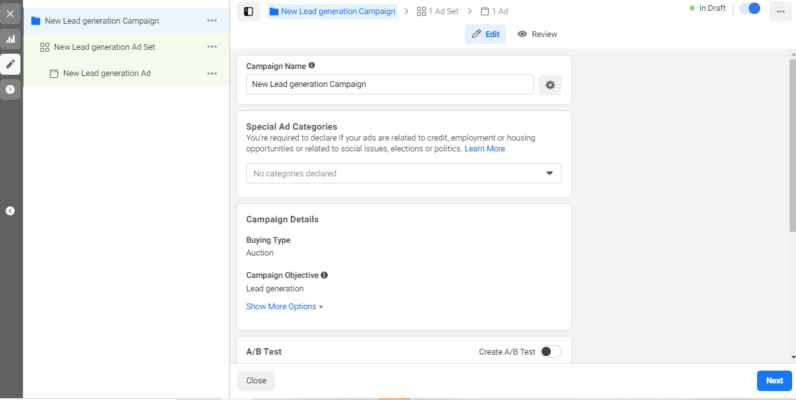Close the editor with the X icon

10,14
